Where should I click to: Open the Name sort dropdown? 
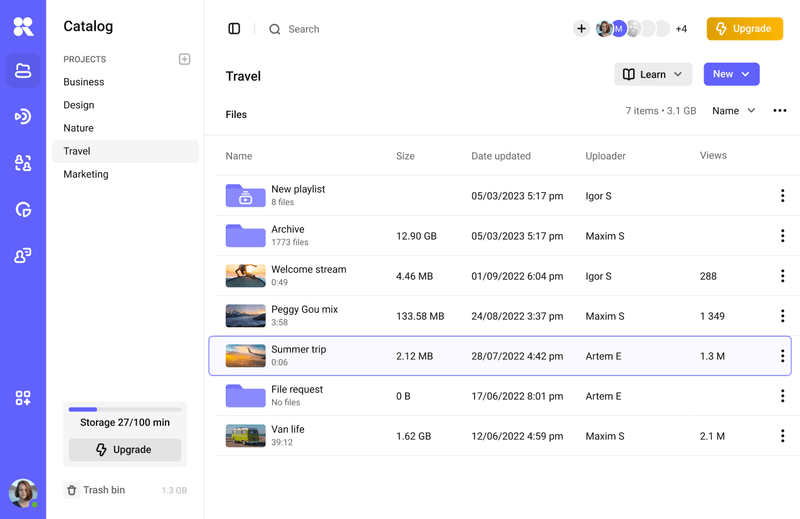tap(733, 111)
